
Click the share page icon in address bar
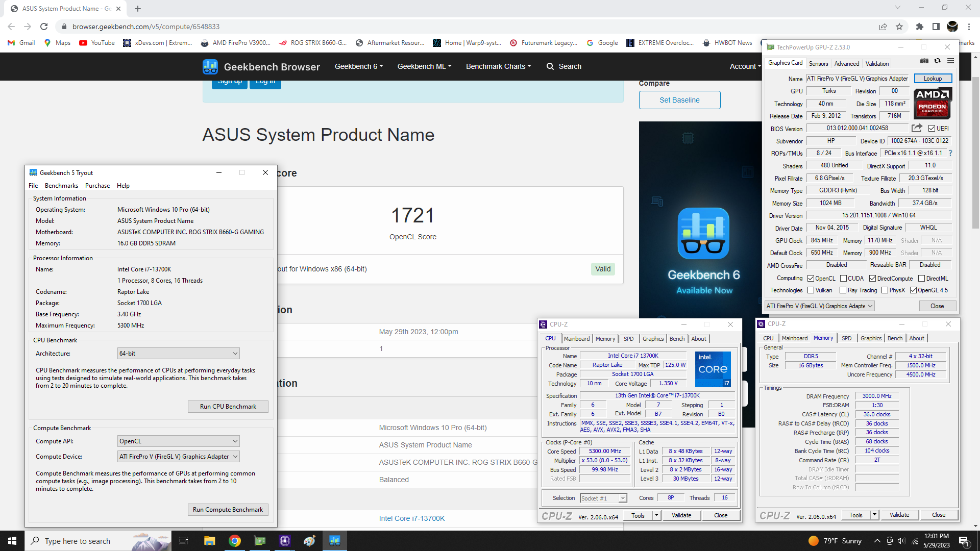883,27
